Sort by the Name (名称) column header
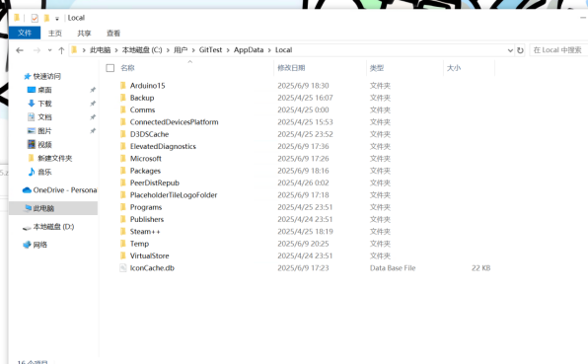 click(128, 68)
